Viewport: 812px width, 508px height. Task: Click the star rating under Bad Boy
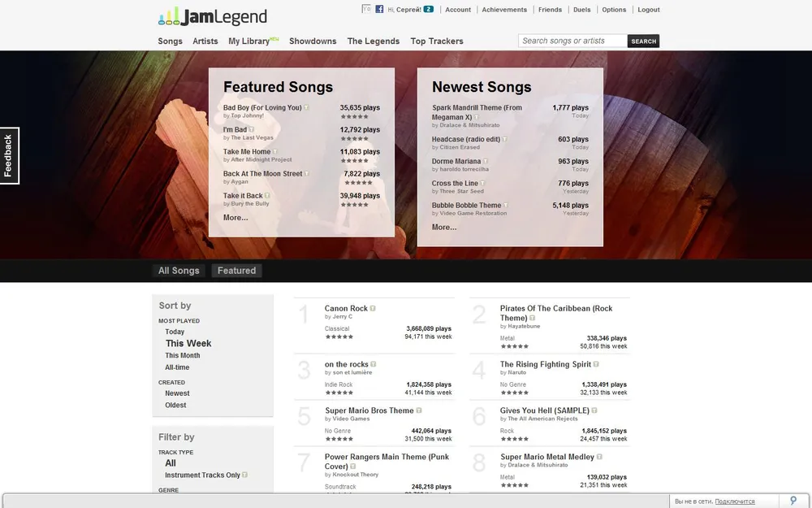coord(355,116)
